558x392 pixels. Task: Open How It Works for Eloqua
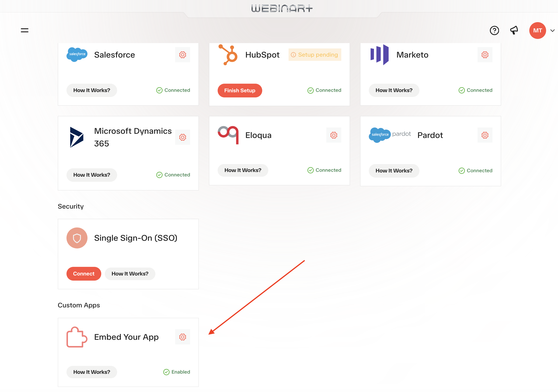243,170
